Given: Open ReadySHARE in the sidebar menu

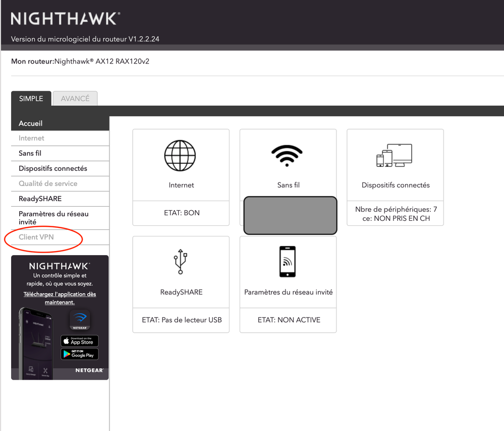Looking at the screenshot, I should coord(60,199).
